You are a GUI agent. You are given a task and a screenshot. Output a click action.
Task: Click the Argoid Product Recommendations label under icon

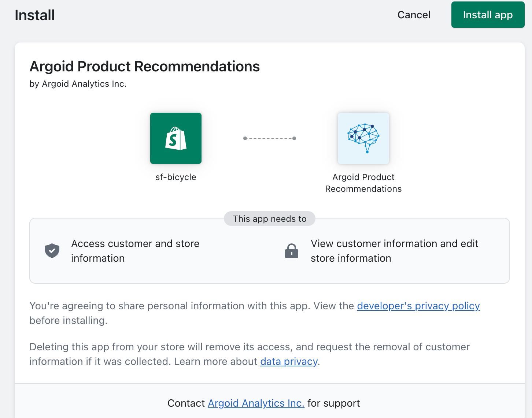[x=363, y=183]
